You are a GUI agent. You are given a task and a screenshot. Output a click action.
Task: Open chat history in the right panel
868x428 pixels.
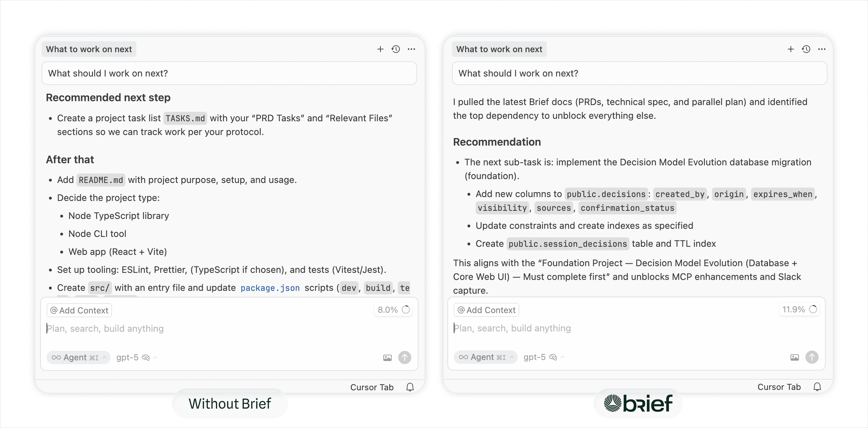806,49
